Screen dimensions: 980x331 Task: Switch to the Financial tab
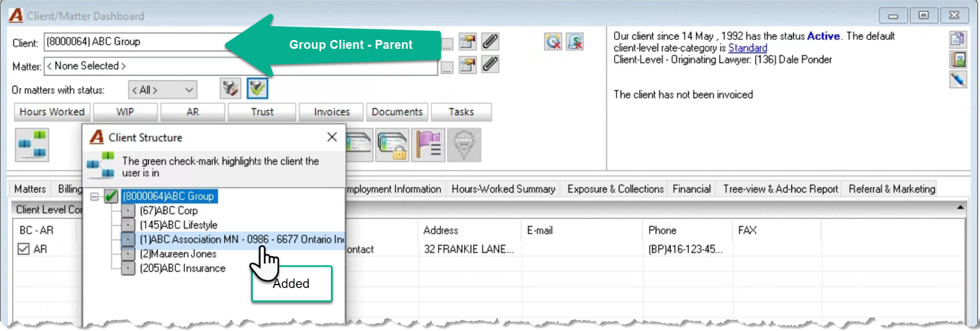pos(691,189)
